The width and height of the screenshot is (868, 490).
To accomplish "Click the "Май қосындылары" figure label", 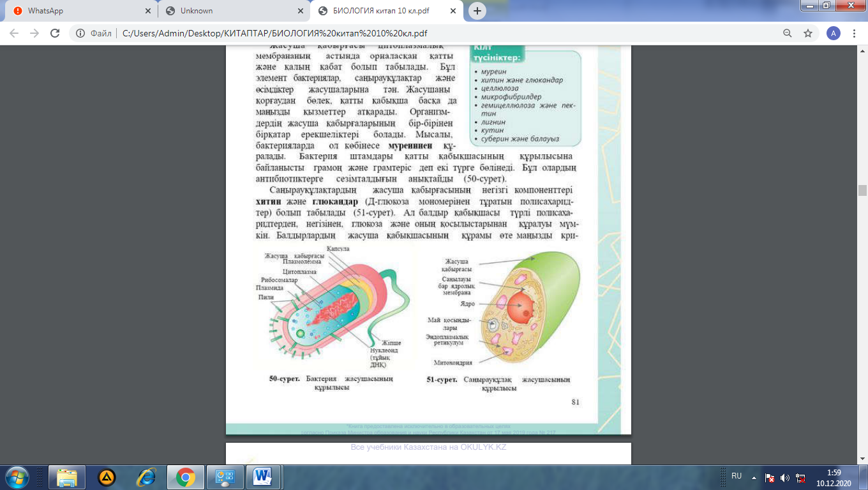I will [x=450, y=323].
